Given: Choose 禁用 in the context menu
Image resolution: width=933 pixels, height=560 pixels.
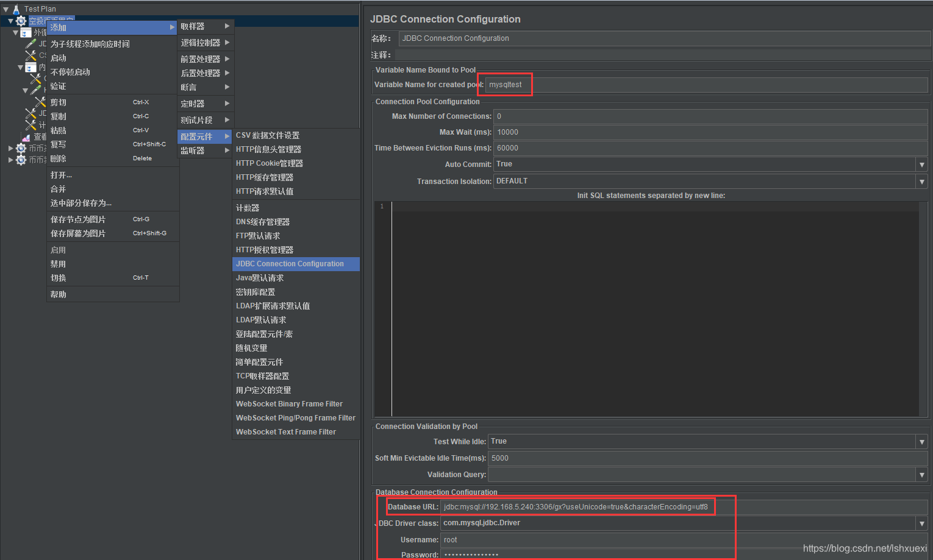Looking at the screenshot, I should pyautogui.click(x=112, y=264).
